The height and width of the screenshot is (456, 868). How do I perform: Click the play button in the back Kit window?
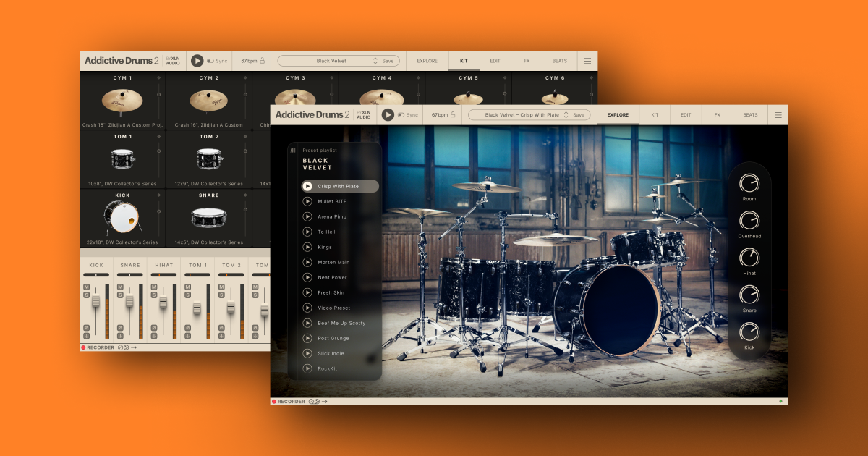coord(197,61)
